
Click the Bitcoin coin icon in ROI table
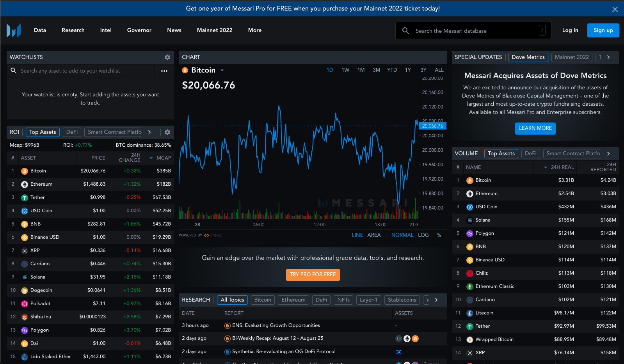(x=25, y=171)
